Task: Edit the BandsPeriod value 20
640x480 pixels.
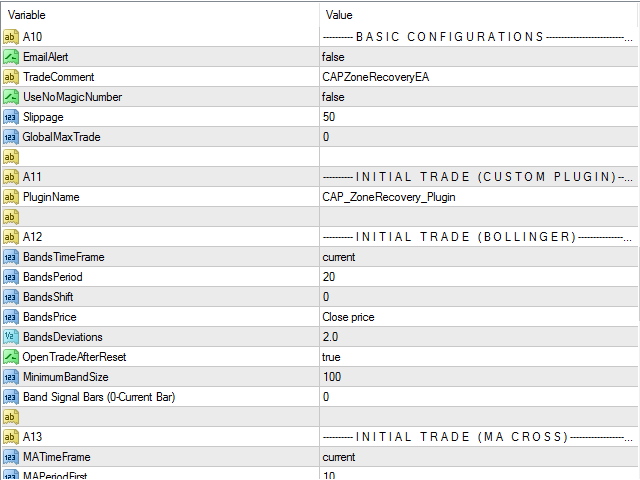Action: point(479,277)
